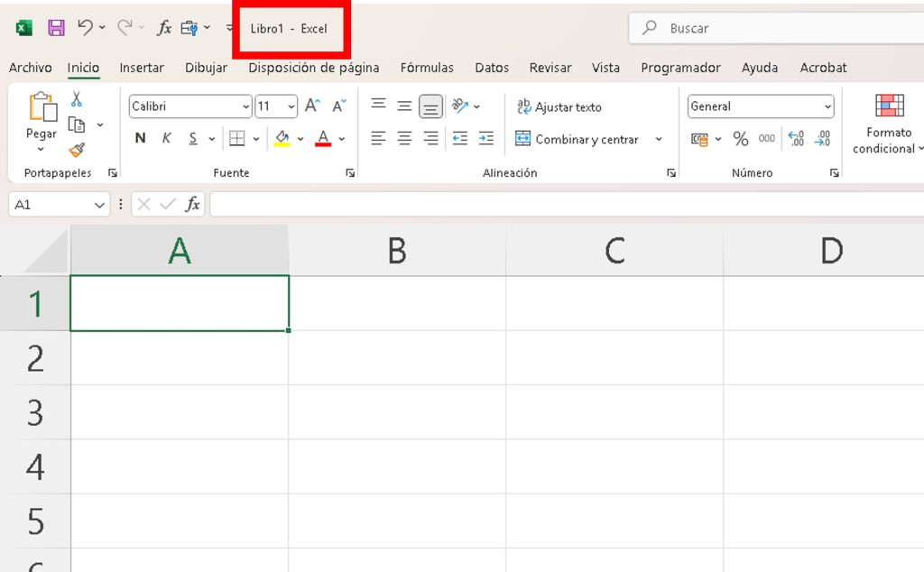This screenshot has width=924, height=572.
Task: Click the Increase decimals icon
Action: 796,139
